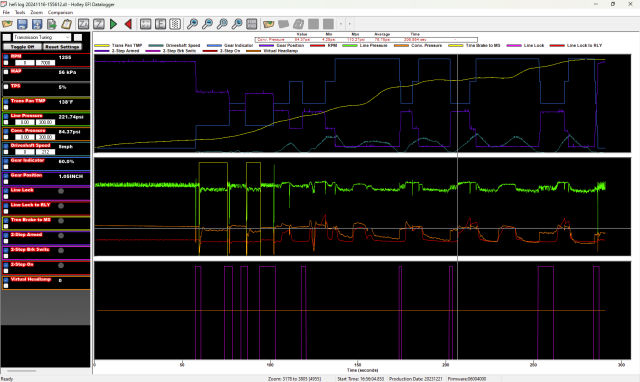The image size is (640, 382).
Task: Click the Reset Settings button
Action: [62, 47]
